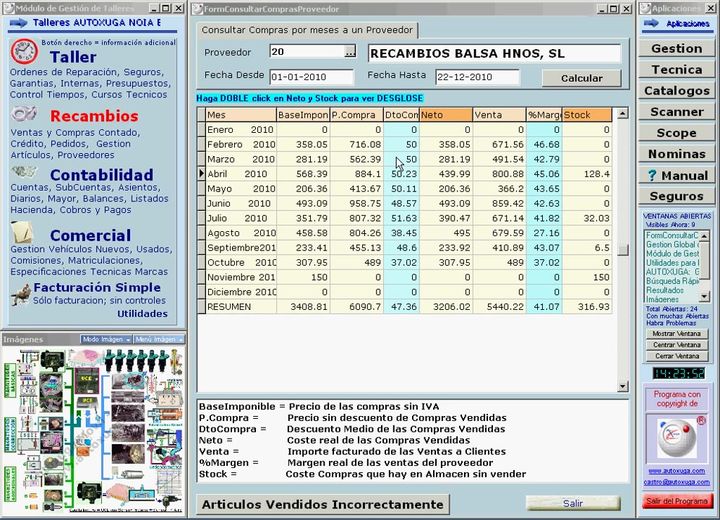Open the Seguros application
The image size is (720, 520).
tap(676, 197)
